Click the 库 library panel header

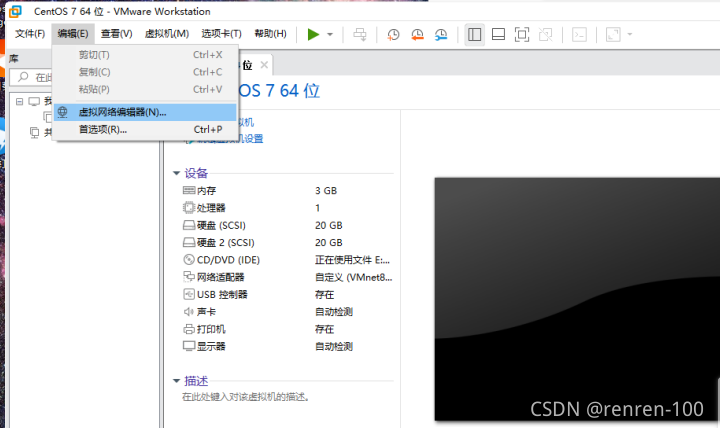tap(14, 59)
